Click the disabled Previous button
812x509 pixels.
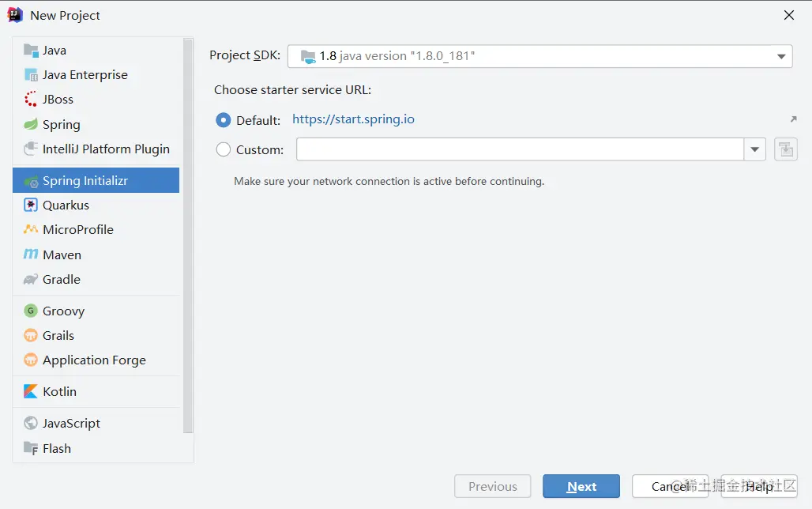492,486
